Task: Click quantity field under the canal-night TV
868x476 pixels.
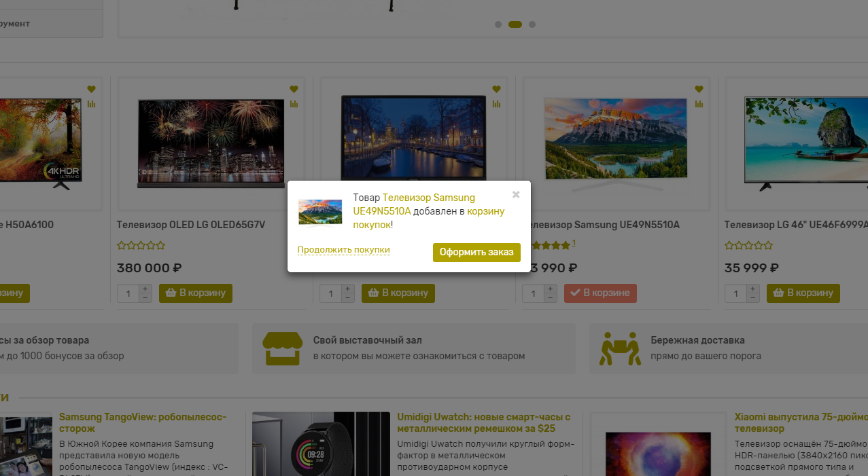Action: 331,293
